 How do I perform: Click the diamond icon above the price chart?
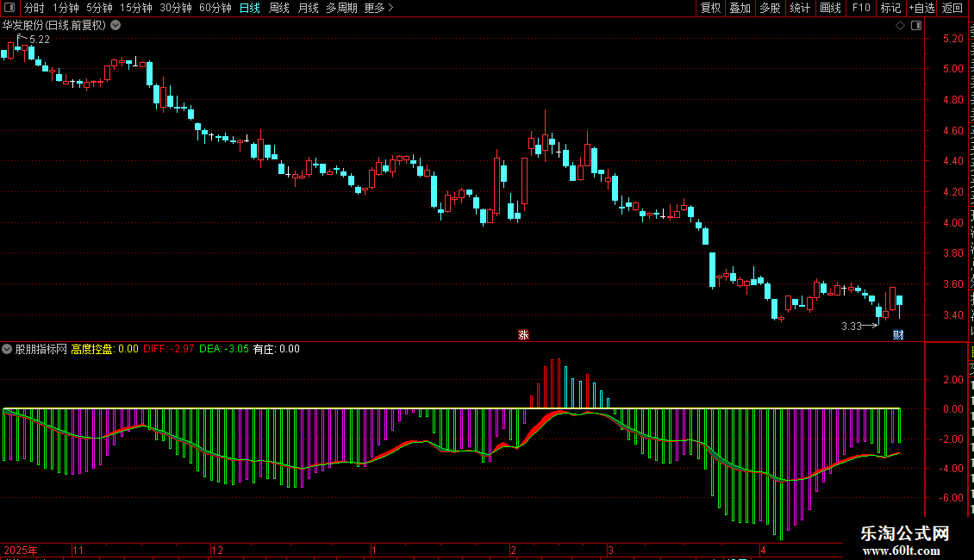click(x=900, y=26)
